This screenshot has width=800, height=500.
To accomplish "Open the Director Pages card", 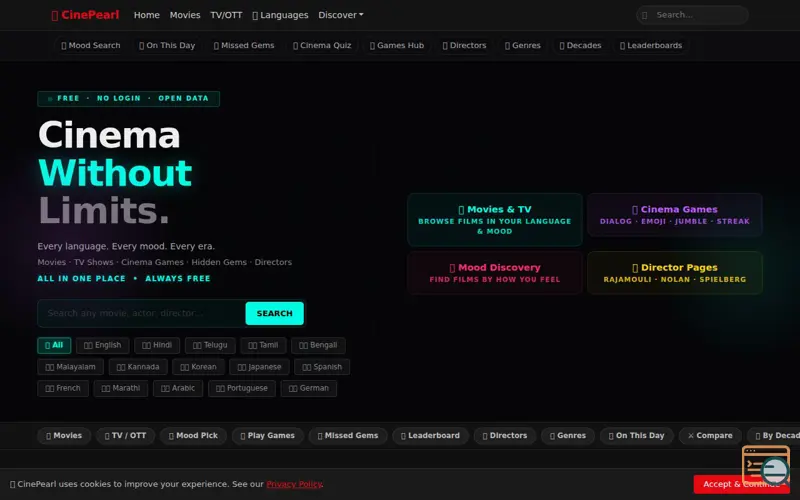I will 674,273.
